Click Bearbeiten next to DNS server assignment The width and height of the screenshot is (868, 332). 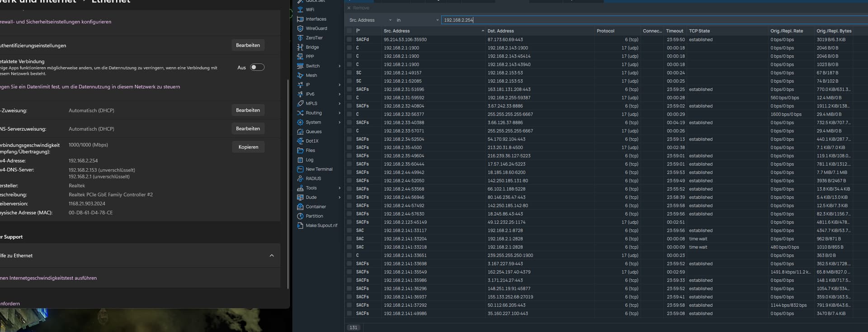(248, 128)
